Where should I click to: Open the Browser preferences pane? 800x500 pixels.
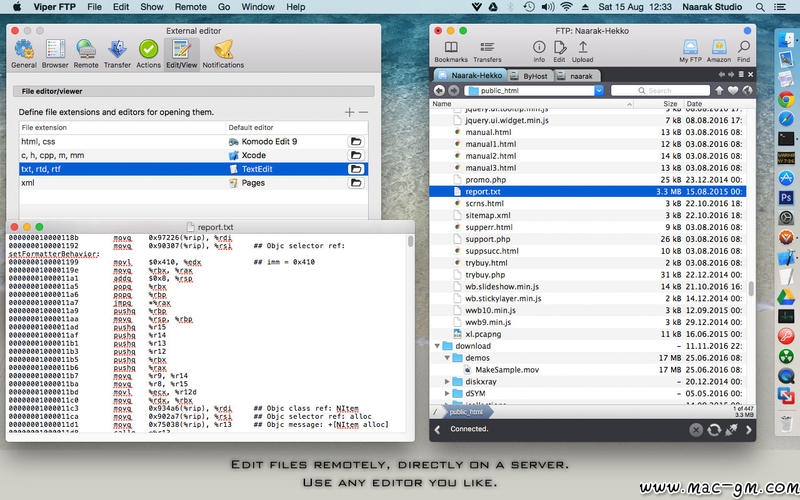click(55, 54)
